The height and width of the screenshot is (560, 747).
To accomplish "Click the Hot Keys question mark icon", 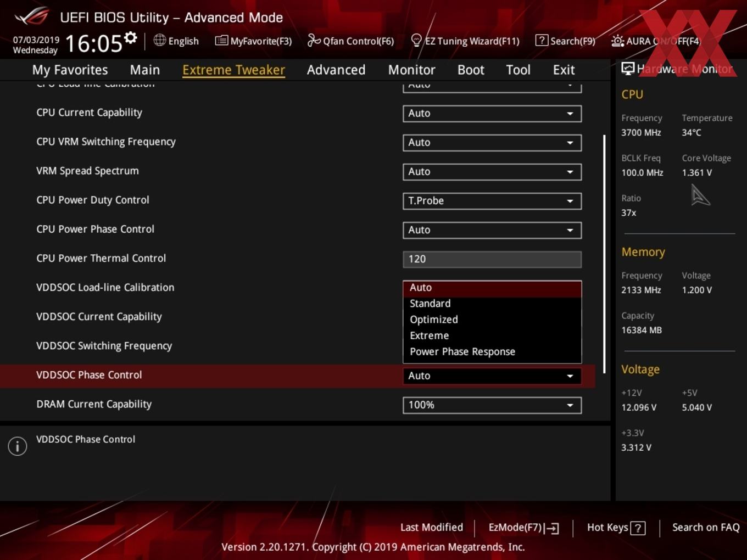I will pos(638,528).
